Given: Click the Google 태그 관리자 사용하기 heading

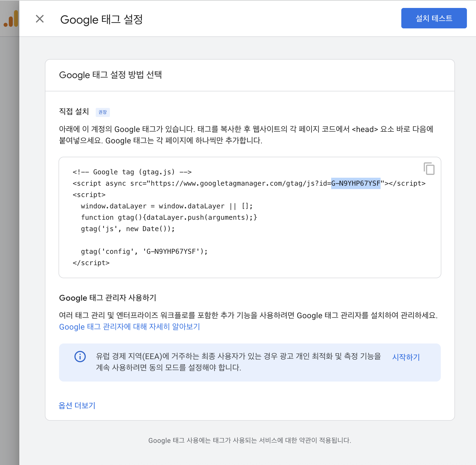Looking at the screenshot, I should tap(108, 298).
